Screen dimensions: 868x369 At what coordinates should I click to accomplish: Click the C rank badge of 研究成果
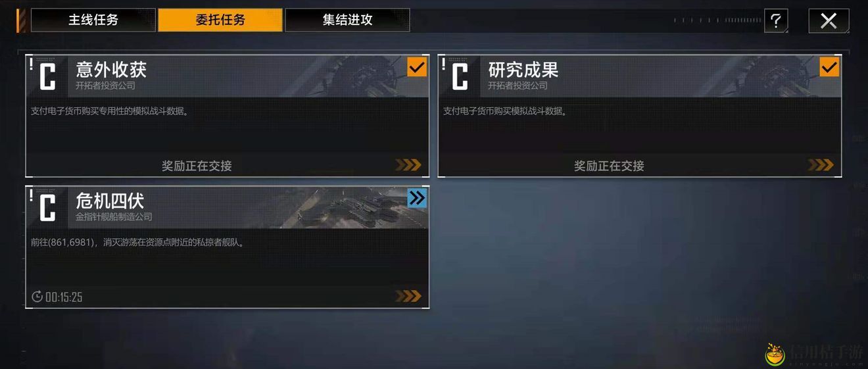tap(460, 76)
